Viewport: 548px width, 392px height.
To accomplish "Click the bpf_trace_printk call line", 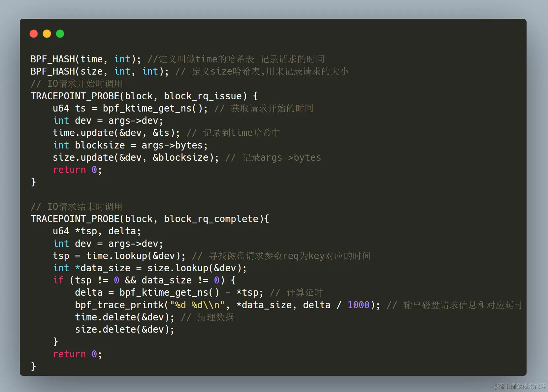I will 228,305.
